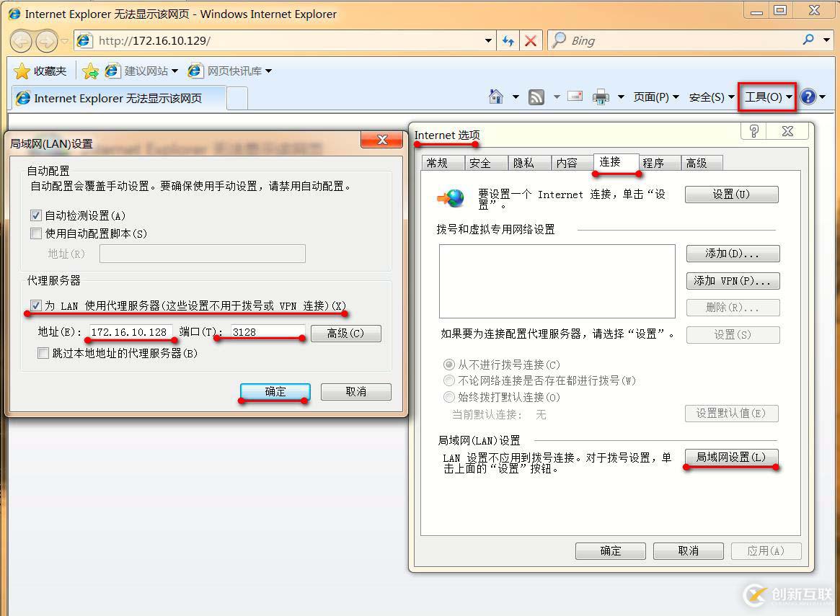This screenshot has width=840, height=616.
Task: Open the 工具(O) menu
Action: click(768, 97)
